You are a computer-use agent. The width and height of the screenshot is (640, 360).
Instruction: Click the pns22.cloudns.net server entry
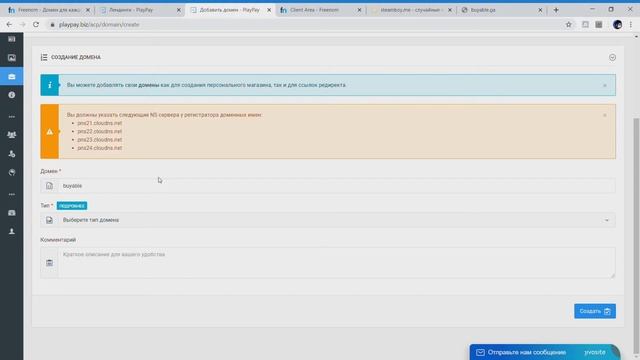tap(100, 131)
